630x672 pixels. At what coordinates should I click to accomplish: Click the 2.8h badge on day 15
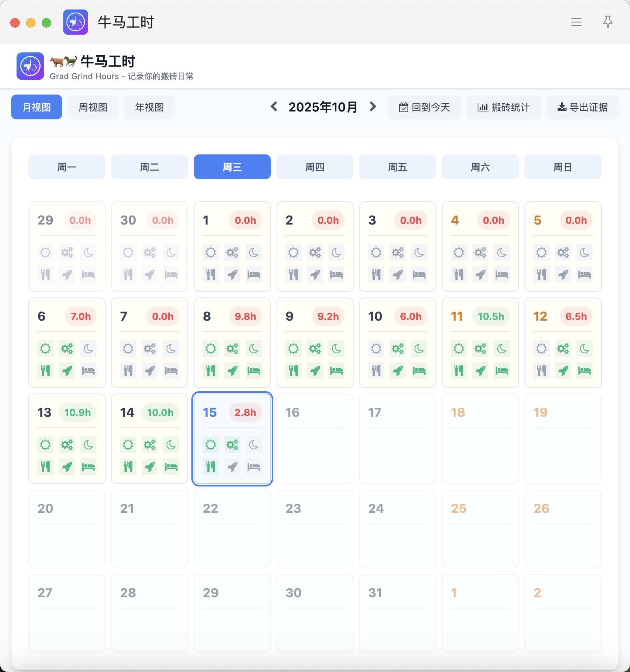coord(245,412)
